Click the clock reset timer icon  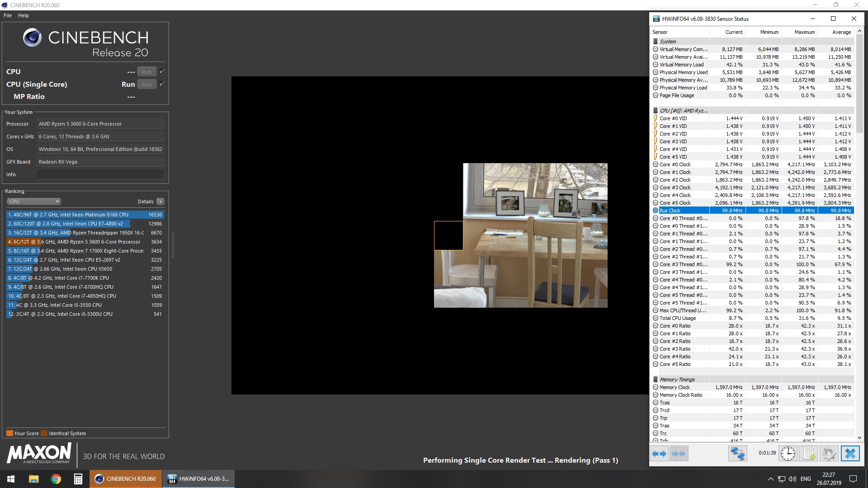coord(788,454)
